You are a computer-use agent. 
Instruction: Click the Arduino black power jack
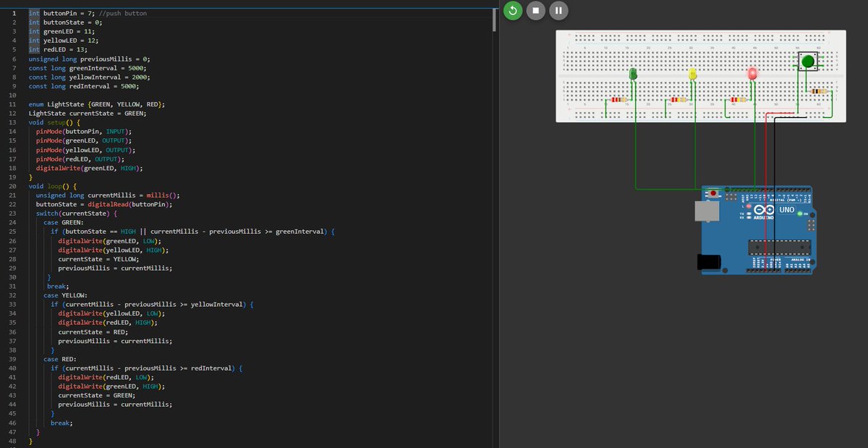coord(710,262)
